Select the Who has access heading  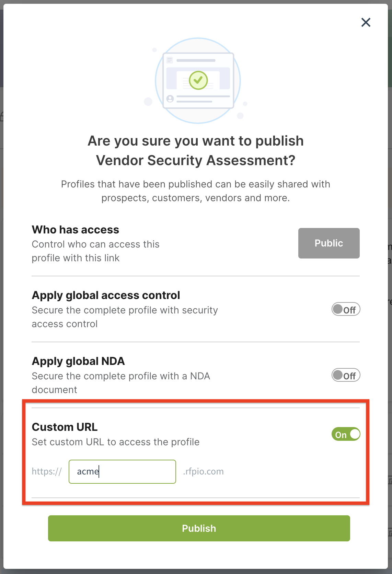tap(76, 230)
